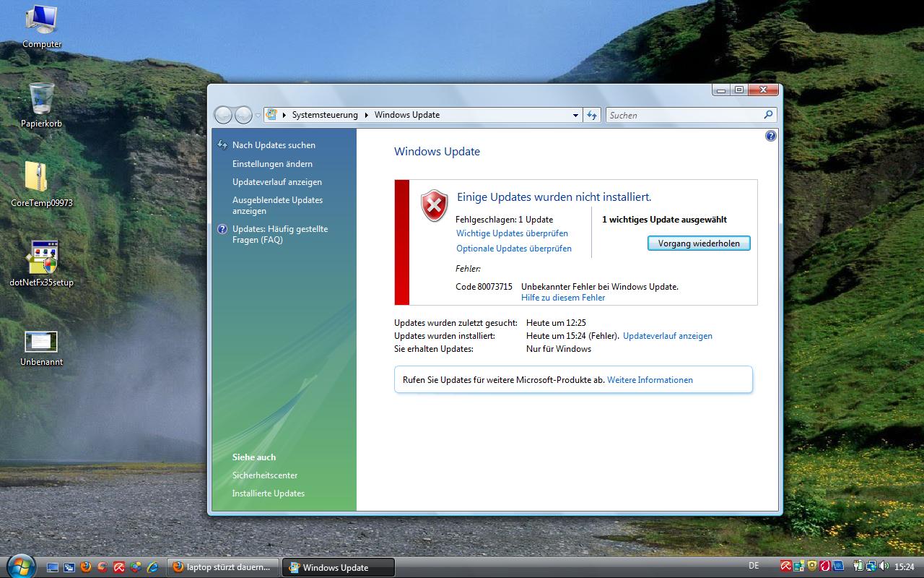
Task: Open Einstellungen ändern
Action: click(x=272, y=164)
